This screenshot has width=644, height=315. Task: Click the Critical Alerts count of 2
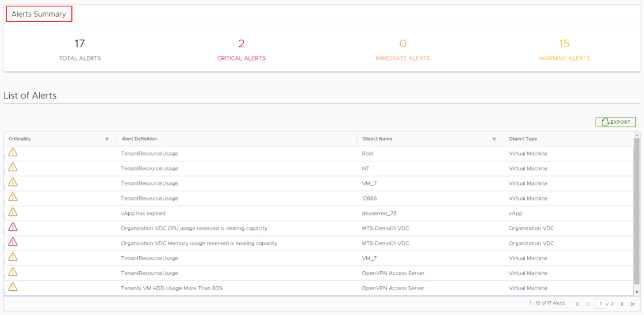pyautogui.click(x=241, y=44)
